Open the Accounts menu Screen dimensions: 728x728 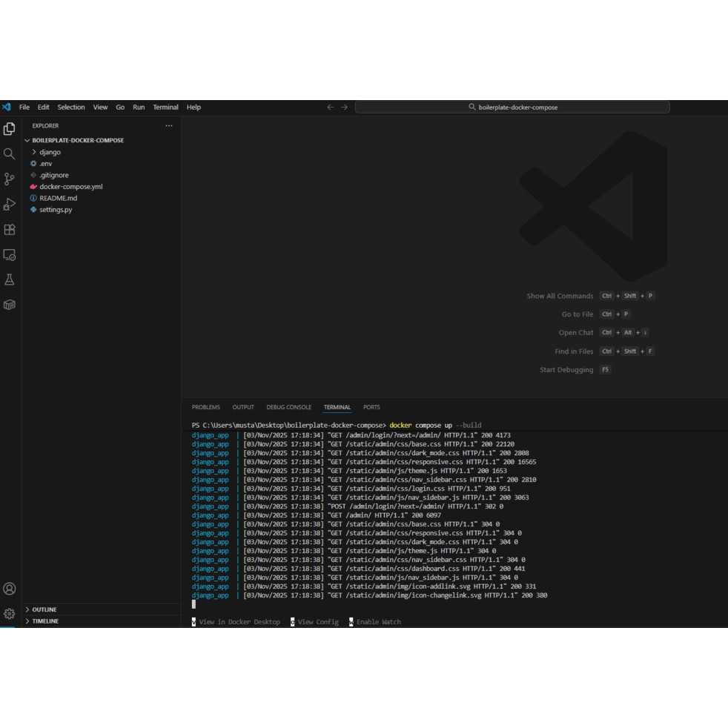[x=10, y=589]
